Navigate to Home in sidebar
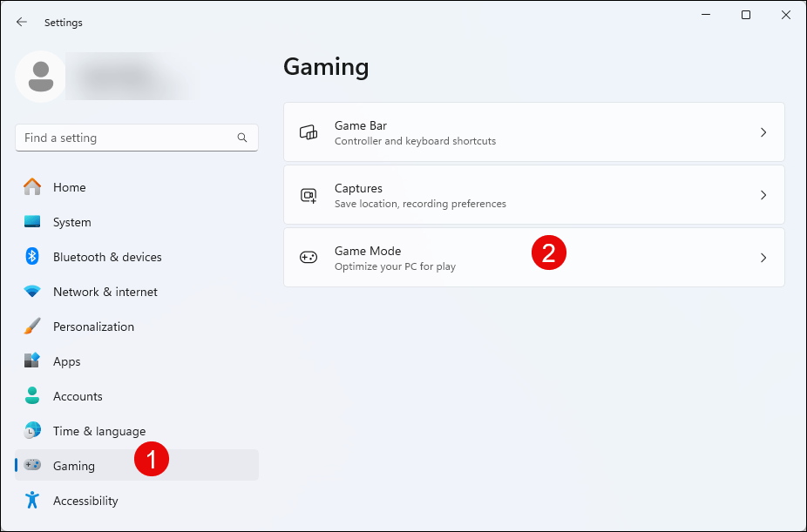807x532 pixels. pyautogui.click(x=69, y=187)
